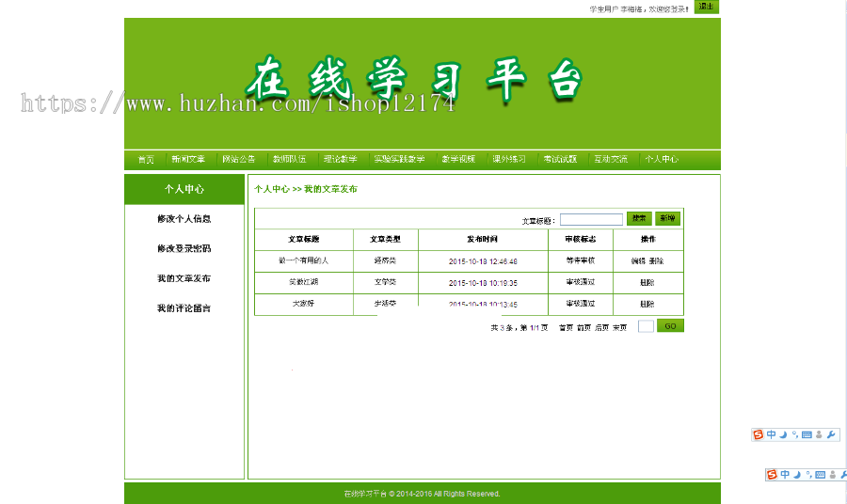
Task: Click the 文学类 type cell
Action: 385,282
